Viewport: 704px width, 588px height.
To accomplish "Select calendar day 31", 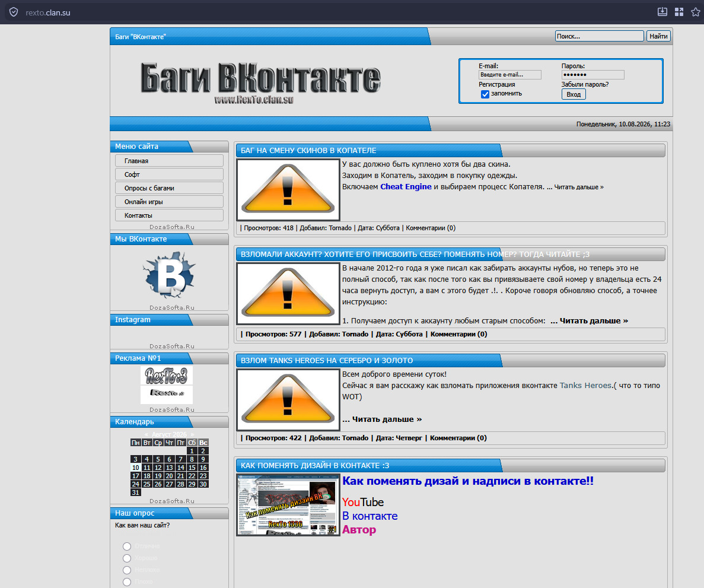I will (136, 492).
